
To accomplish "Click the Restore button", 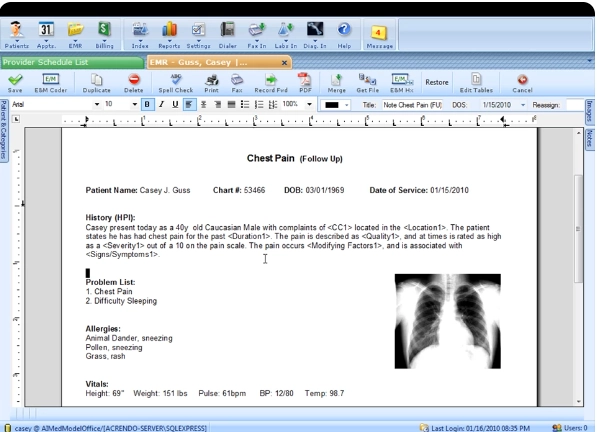I will [x=437, y=82].
